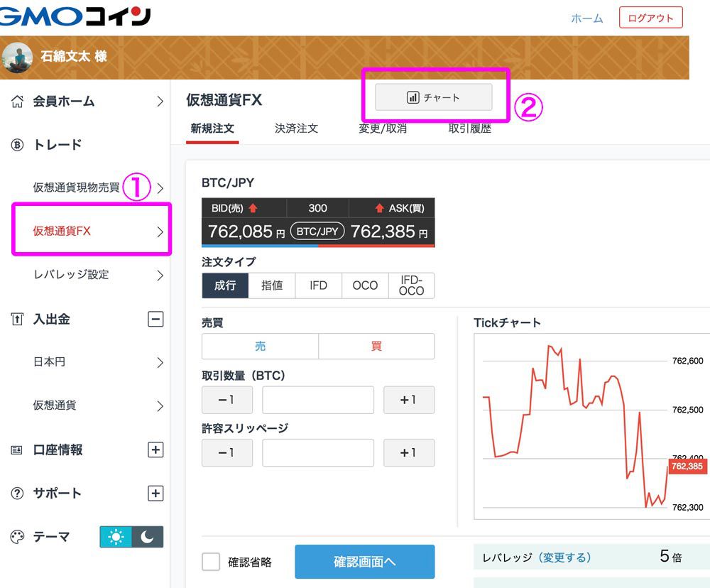Switch to 新規注文 tab
This screenshot has height=588, width=710.
click(x=212, y=129)
